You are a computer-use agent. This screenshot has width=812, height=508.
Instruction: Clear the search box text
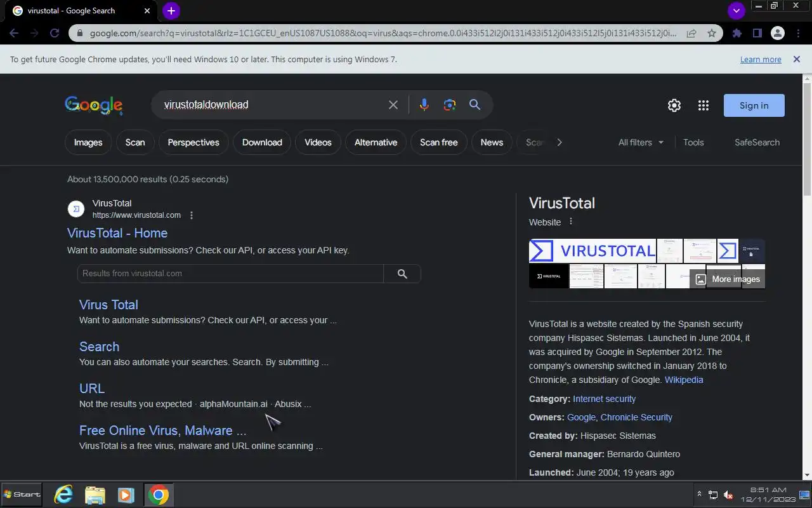[x=393, y=105]
